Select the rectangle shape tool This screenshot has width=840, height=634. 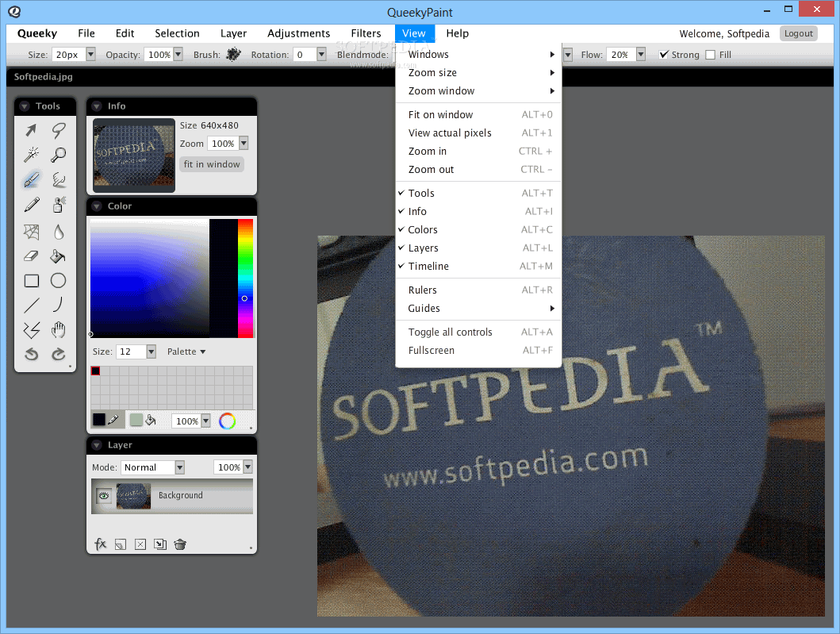click(x=31, y=281)
